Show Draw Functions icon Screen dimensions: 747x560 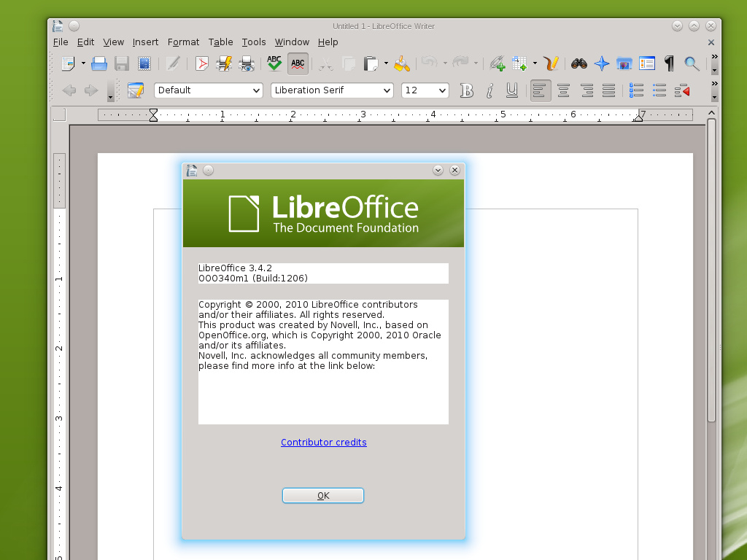point(551,63)
